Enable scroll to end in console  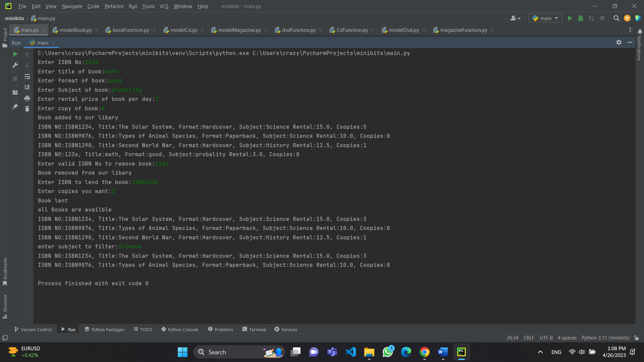(27, 87)
